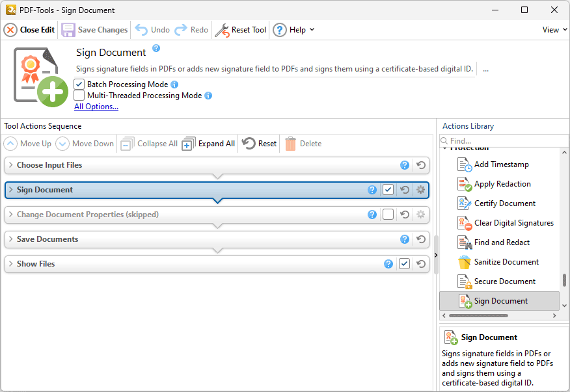Collapse all actions in the sequence
Viewport: 570px width, 392px height.
(149, 144)
